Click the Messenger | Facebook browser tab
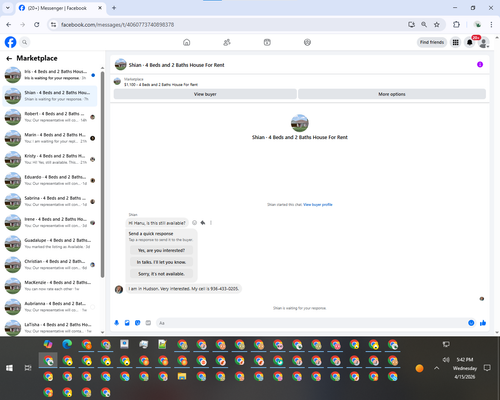Screen dimensions: 500x400 [60, 8]
